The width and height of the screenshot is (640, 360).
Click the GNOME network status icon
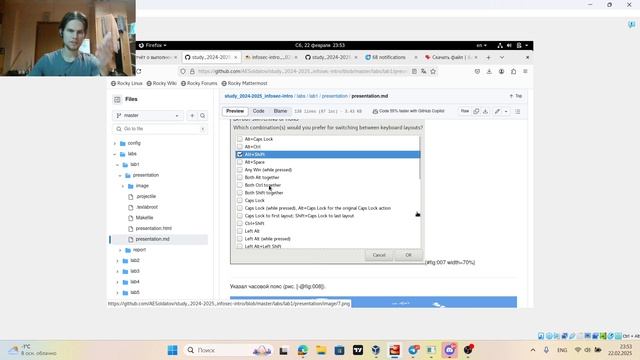tap(500, 45)
